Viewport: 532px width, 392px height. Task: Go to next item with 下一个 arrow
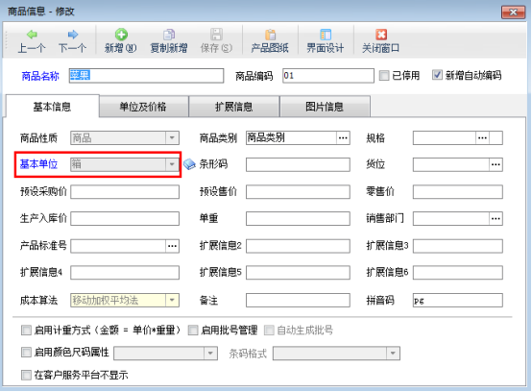coord(73,34)
